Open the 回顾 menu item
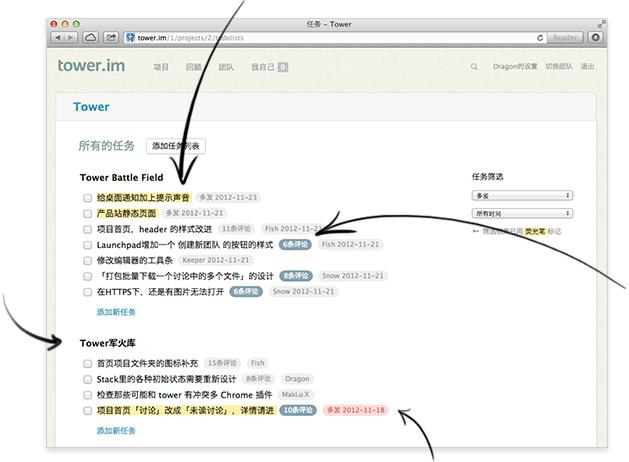Image resolution: width=629 pixels, height=462 pixels. pyautogui.click(x=193, y=67)
